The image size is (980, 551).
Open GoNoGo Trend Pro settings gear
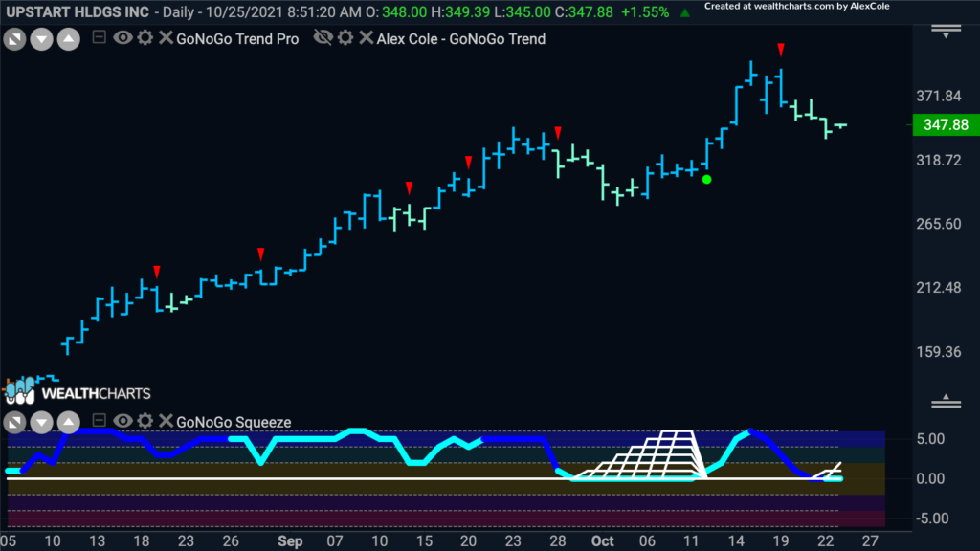tap(145, 38)
